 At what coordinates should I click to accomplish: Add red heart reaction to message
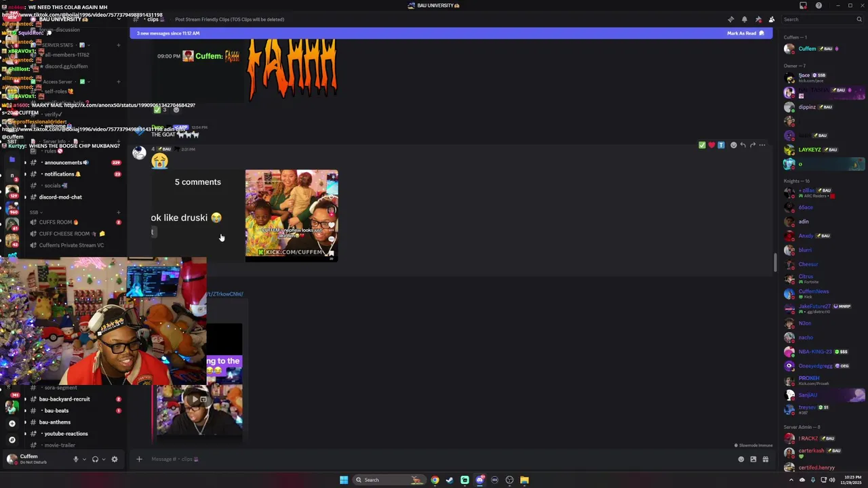click(711, 145)
